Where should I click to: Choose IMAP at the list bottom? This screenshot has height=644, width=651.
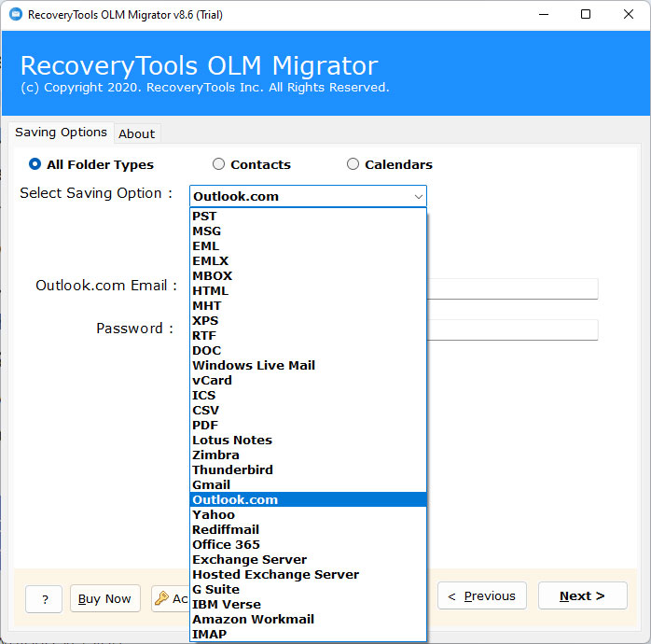(x=210, y=634)
